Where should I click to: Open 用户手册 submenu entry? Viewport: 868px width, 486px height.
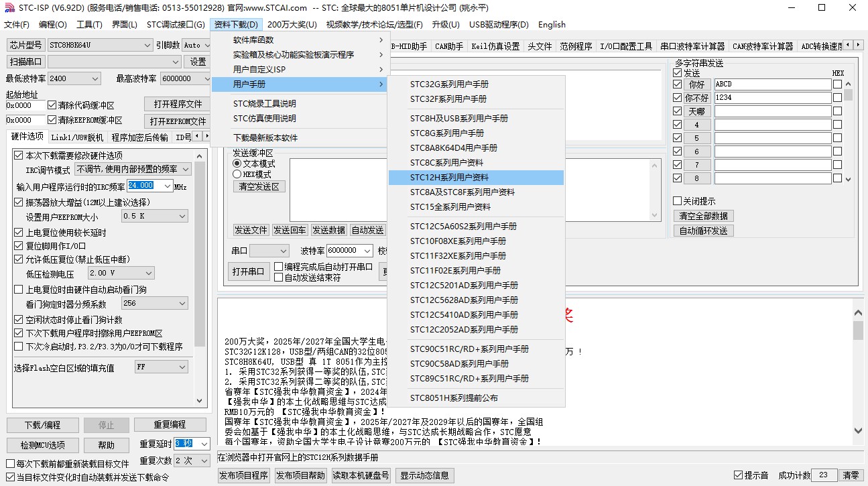[x=300, y=84]
